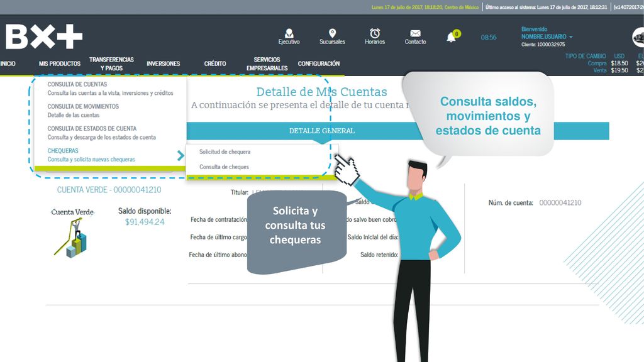Image resolution: width=644 pixels, height=362 pixels.
Task: Open SERVICIOS EMPRESARIALES menu
Action: [267, 63]
